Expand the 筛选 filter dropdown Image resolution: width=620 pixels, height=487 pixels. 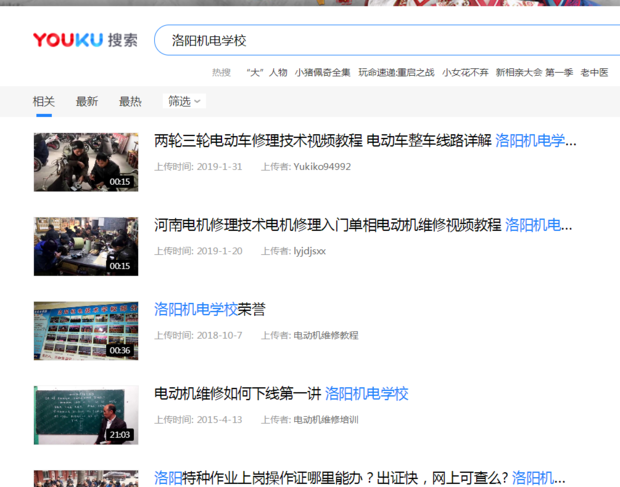[x=184, y=101]
